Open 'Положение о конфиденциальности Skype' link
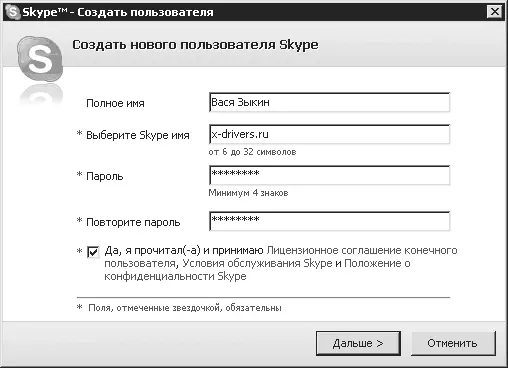This screenshot has height=368, width=508. point(377,263)
